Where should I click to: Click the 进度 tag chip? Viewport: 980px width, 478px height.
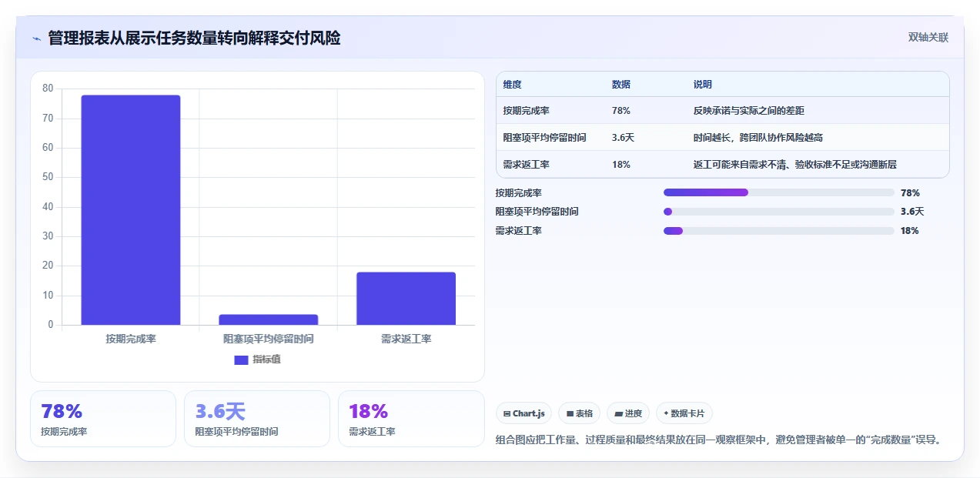(x=628, y=413)
